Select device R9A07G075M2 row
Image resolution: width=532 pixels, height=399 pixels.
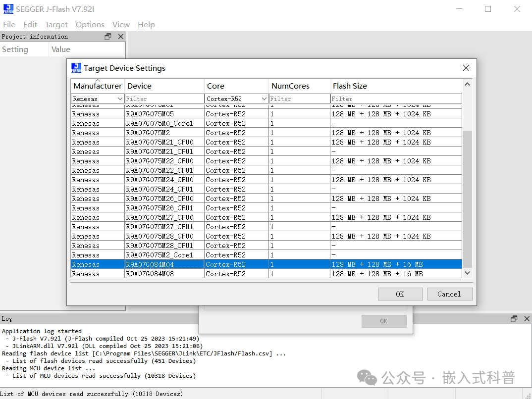point(266,133)
